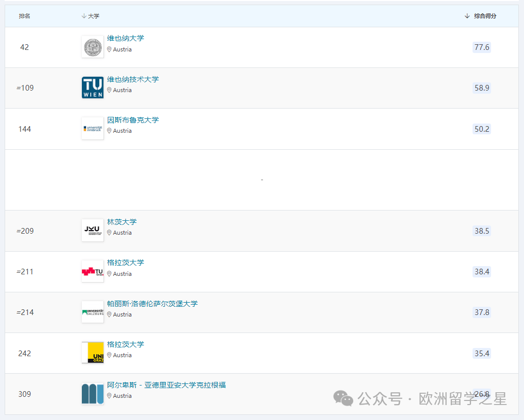This screenshot has height=420, width=524.
Task: Open the 阿尔卑斯 - 亚德里亚安大学克拉根福 link
Action: [x=166, y=385]
